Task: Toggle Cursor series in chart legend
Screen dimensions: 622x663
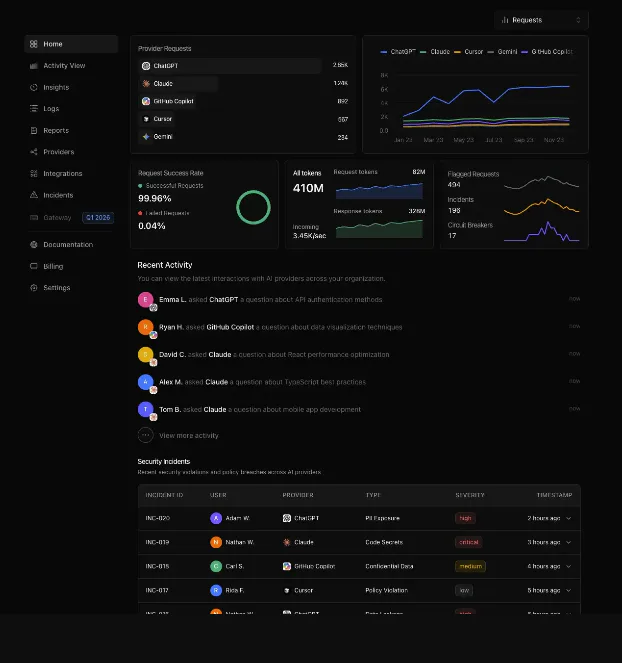Action: tap(468, 52)
